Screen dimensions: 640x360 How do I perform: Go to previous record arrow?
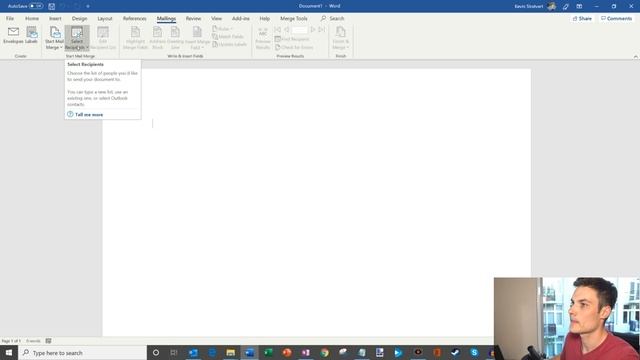(x=287, y=30)
